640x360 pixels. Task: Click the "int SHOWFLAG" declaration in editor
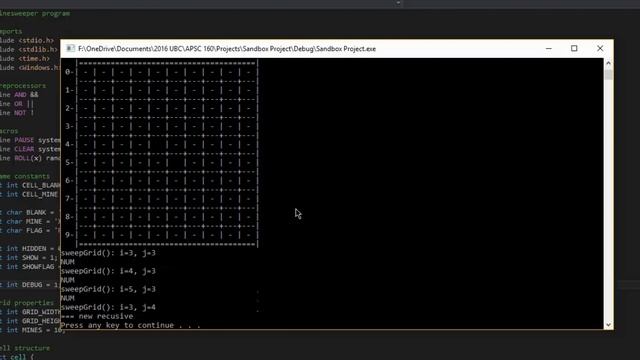30,267
